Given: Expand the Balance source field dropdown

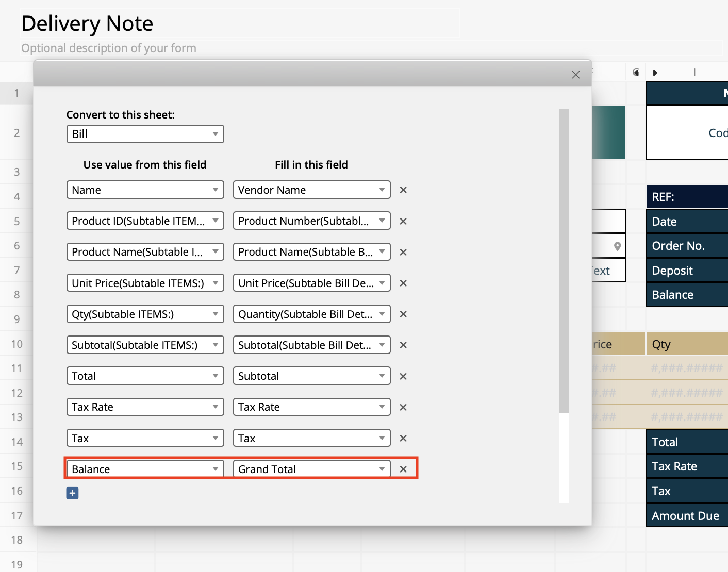Looking at the screenshot, I should coord(145,469).
